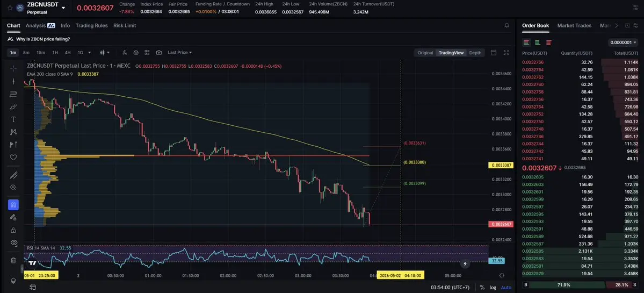The image size is (644, 293).
Task: Click the trash remove drawings icon
Action: (x=13, y=260)
